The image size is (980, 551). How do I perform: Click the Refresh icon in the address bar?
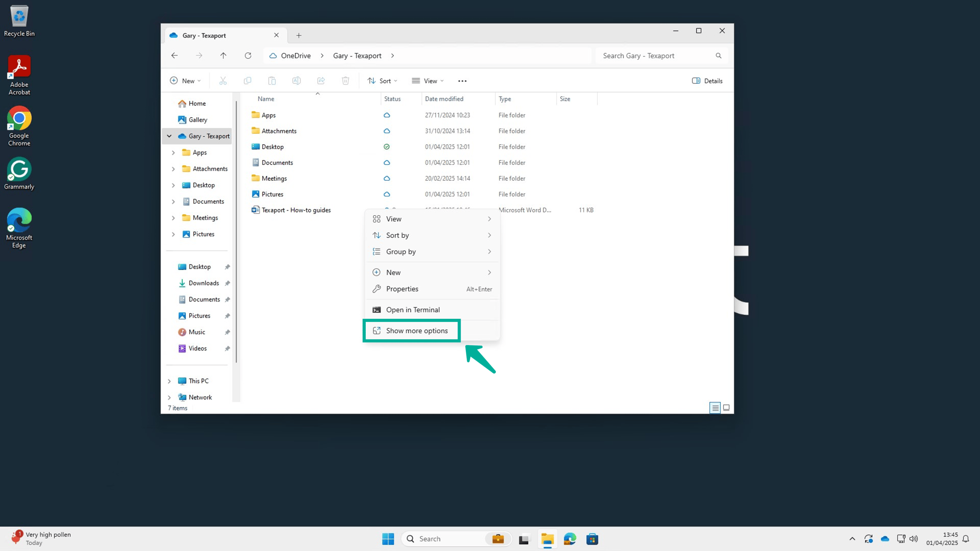248,55
